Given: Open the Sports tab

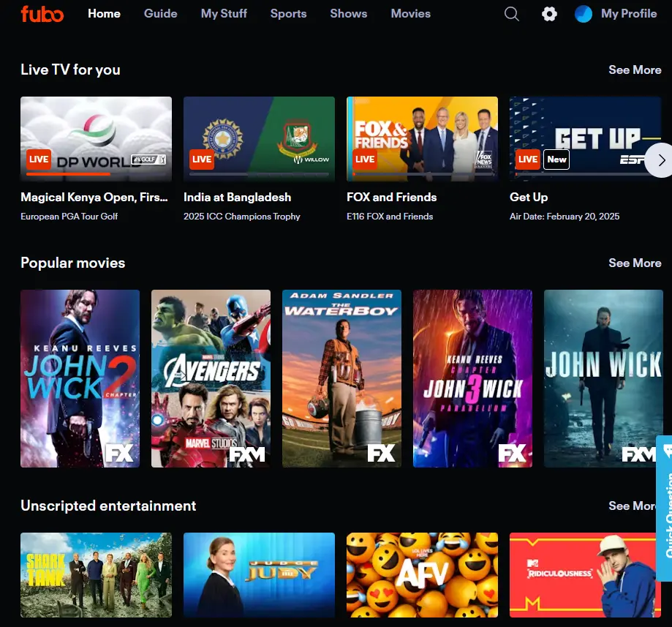Looking at the screenshot, I should coord(288,14).
